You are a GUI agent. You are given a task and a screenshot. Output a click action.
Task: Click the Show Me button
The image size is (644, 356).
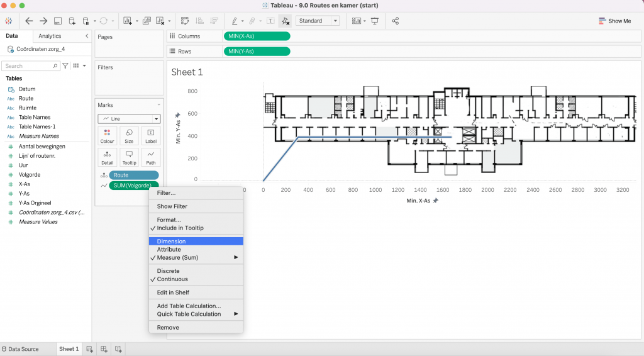614,21
